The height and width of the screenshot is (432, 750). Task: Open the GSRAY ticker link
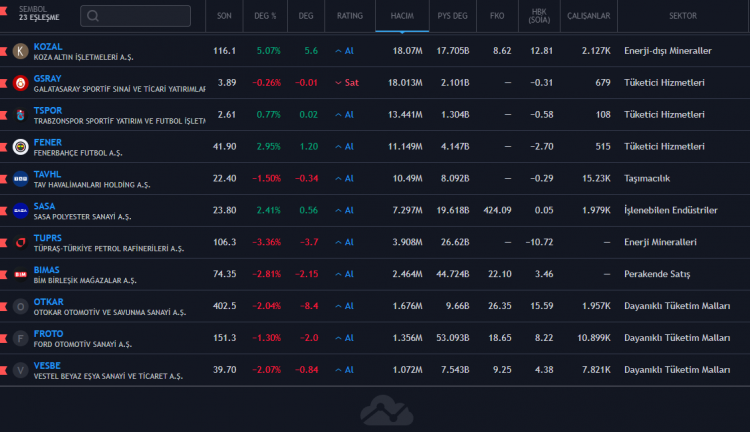(47, 78)
